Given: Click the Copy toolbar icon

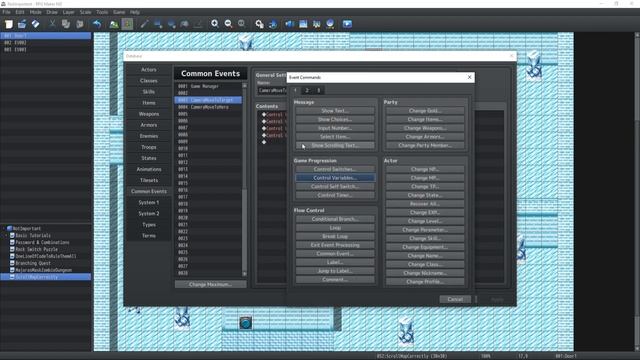Looking at the screenshot, I should (66, 24).
